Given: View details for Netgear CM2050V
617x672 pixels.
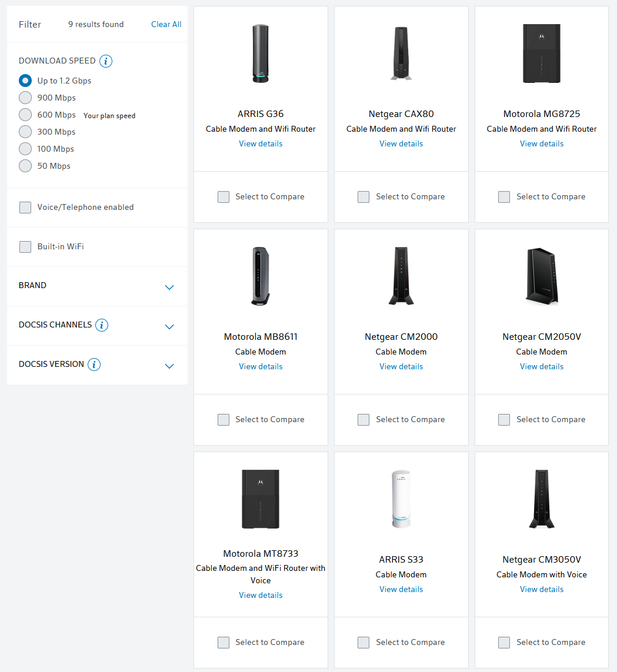Looking at the screenshot, I should pyautogui.click(x=542, y=366).
